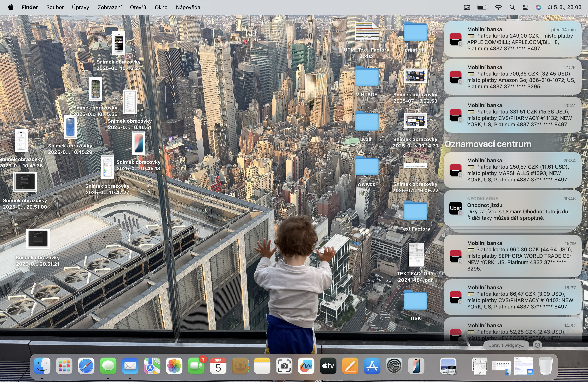The height and width of the screenshot is (382, 588).
Task: Open the Zobrazení menu
Action: 110,7
